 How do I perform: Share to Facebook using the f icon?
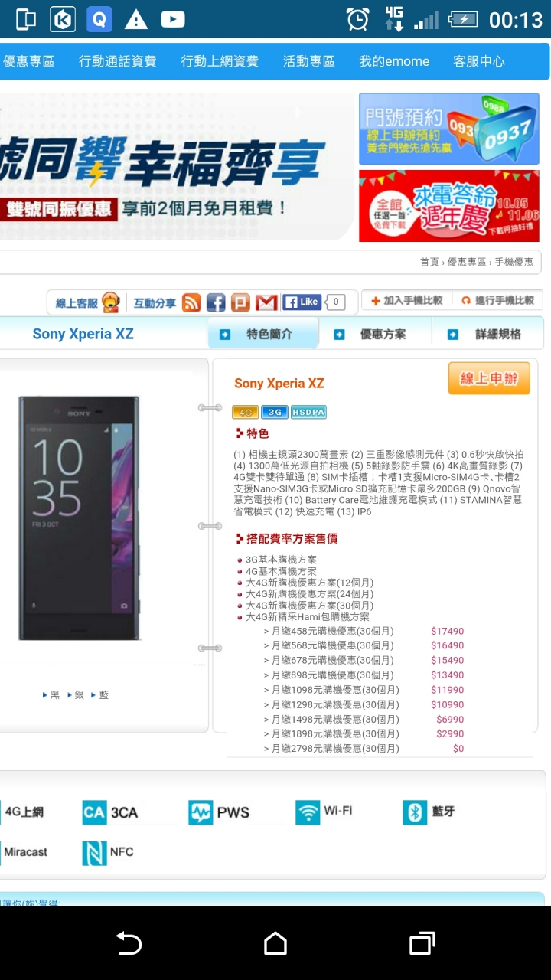pos(216,302)
